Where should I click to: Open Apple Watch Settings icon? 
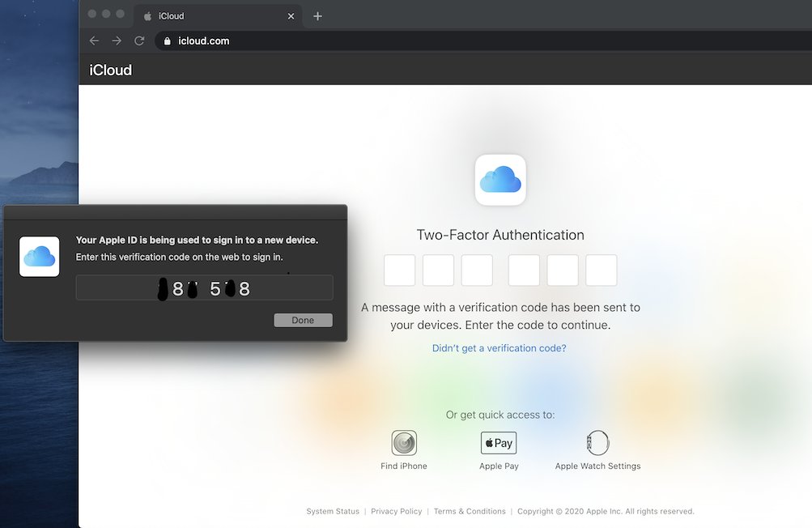(597, 443)
